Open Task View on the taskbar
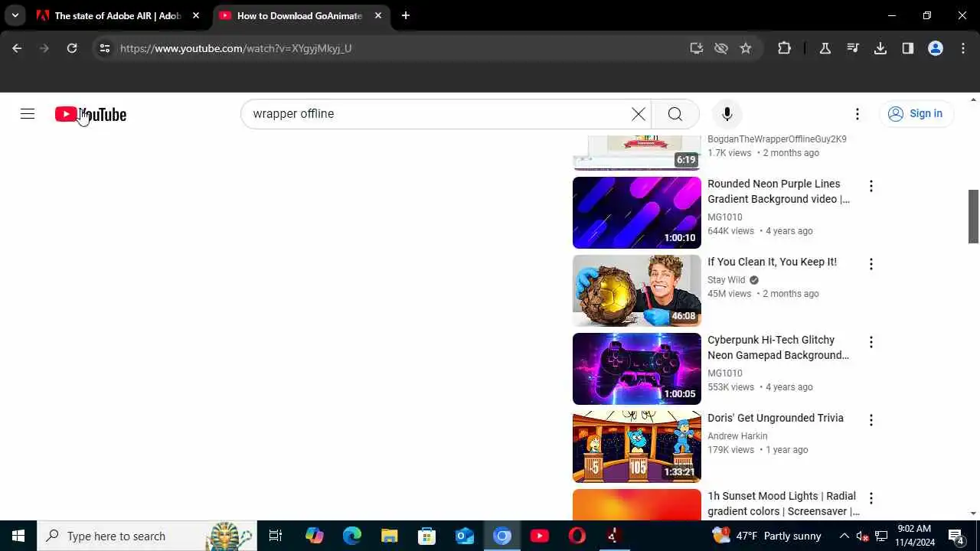 276,536
